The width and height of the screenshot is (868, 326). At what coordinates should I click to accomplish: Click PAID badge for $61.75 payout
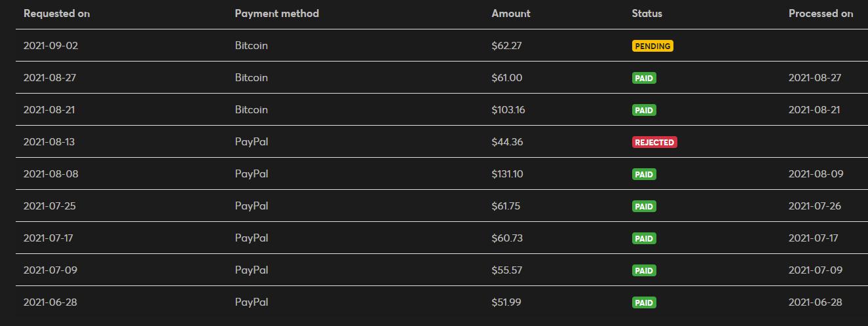click(x=644, y=206)
